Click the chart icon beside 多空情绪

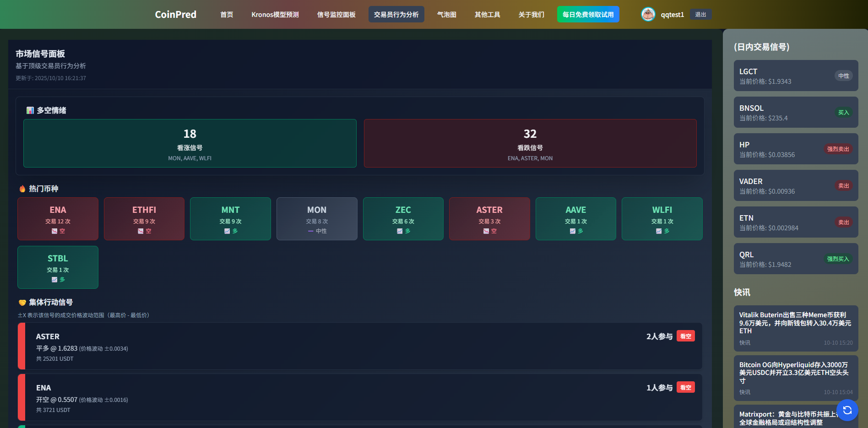pos(30,110)
